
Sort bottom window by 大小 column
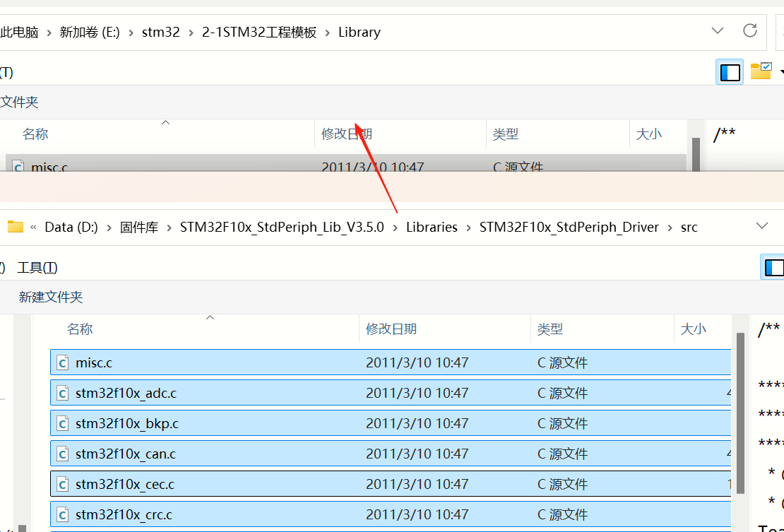tap(693, 329)
